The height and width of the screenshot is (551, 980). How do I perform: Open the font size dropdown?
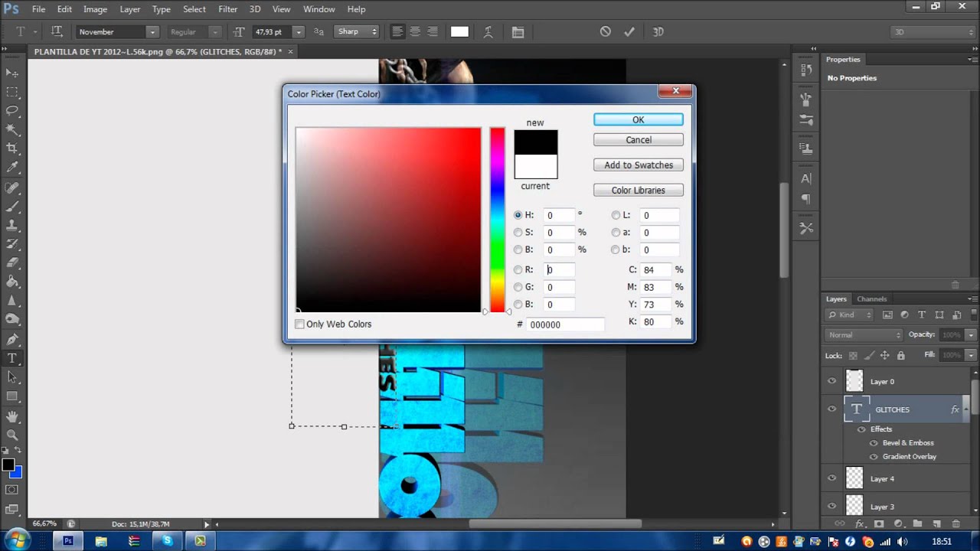click(x=299, y=32)
